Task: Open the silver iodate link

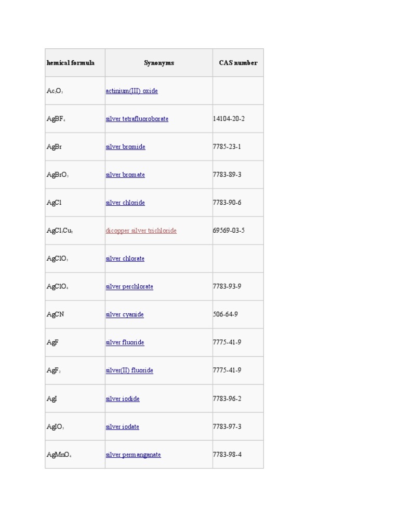Action: pyautogui.click(x=122, y=427)
